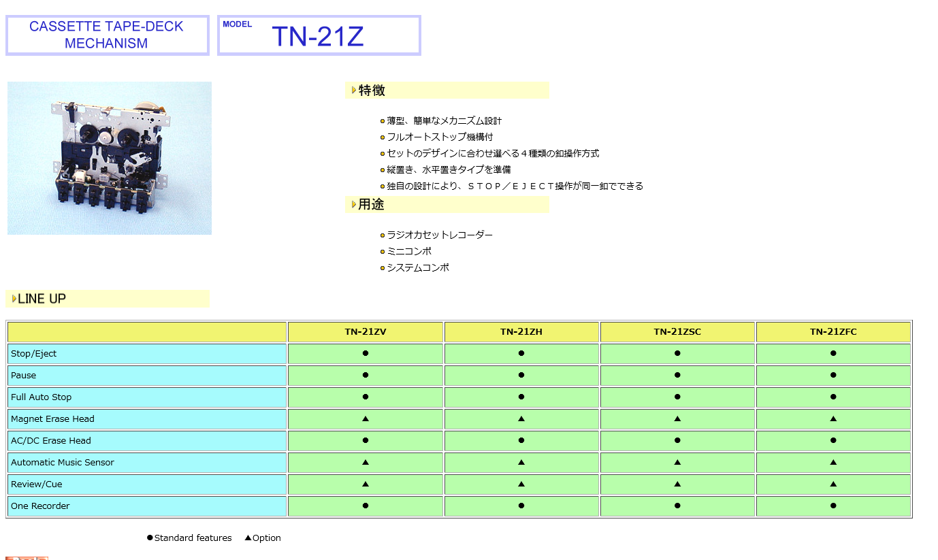Select the text 縦置き、水平置きタイプを準備
The height and width of the screenshot is (560, 938).
(x=449, y=169)
